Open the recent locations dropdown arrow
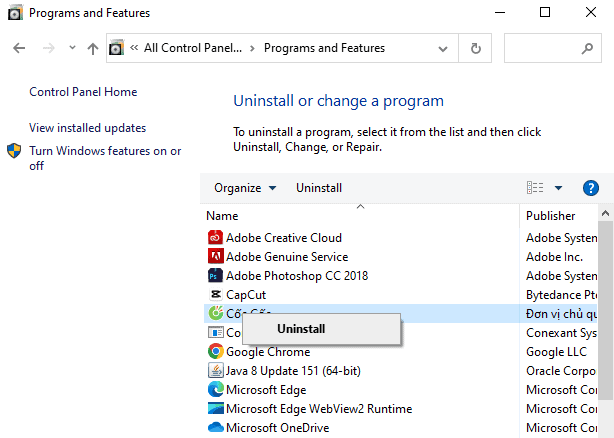Viewport: 614px width, 438px height. [72, 48]
